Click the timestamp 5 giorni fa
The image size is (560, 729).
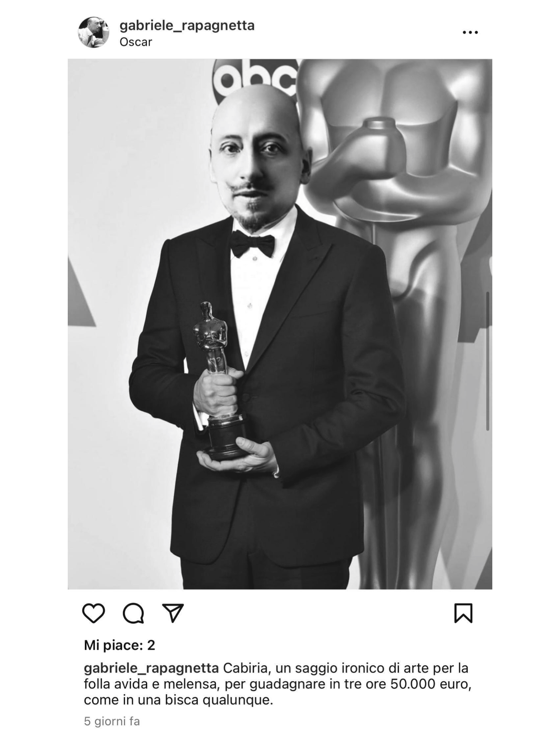tap(112, 721)
